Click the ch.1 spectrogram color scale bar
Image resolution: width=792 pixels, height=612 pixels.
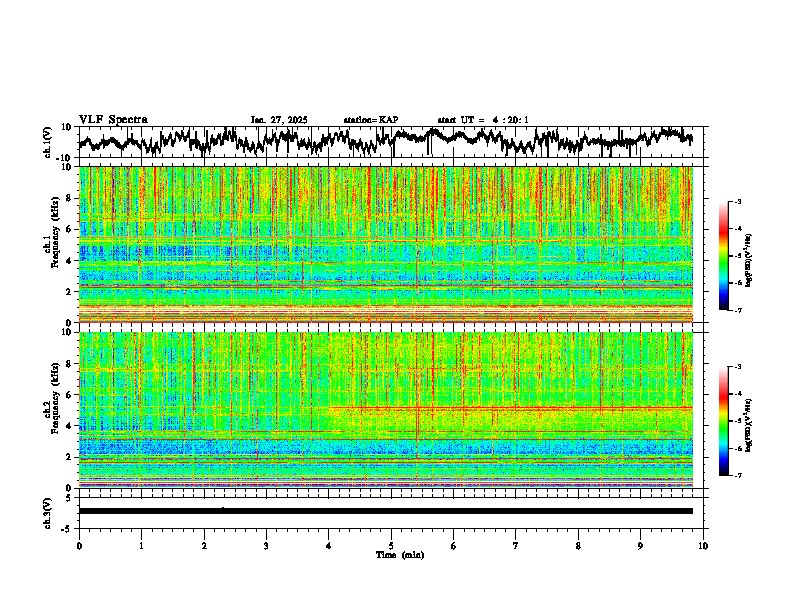pos(723,256)
